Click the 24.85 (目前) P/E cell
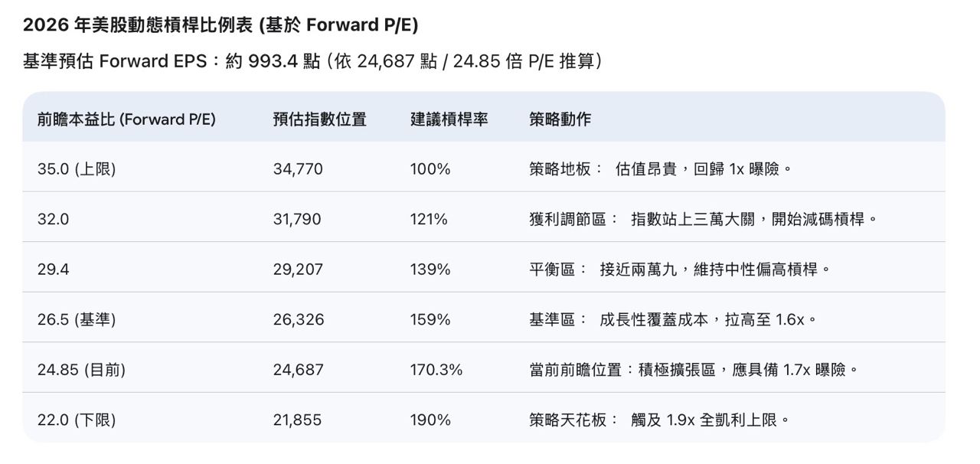 pos(81,370)
